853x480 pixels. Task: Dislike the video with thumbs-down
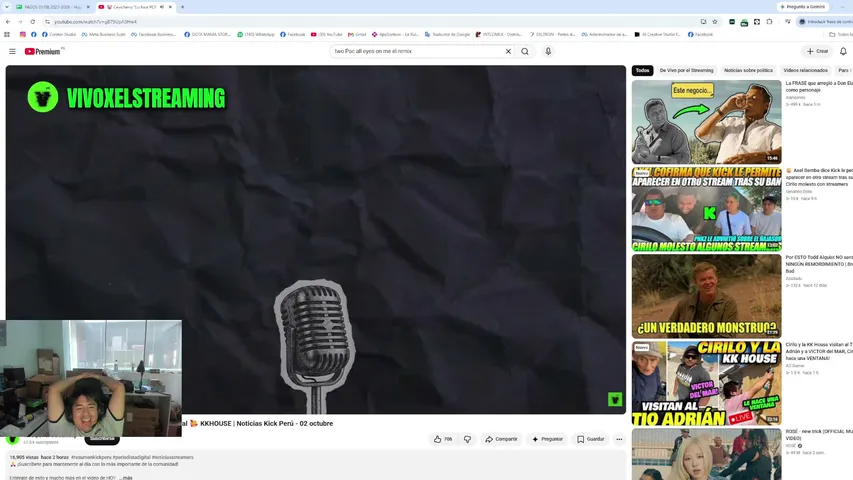467,439
